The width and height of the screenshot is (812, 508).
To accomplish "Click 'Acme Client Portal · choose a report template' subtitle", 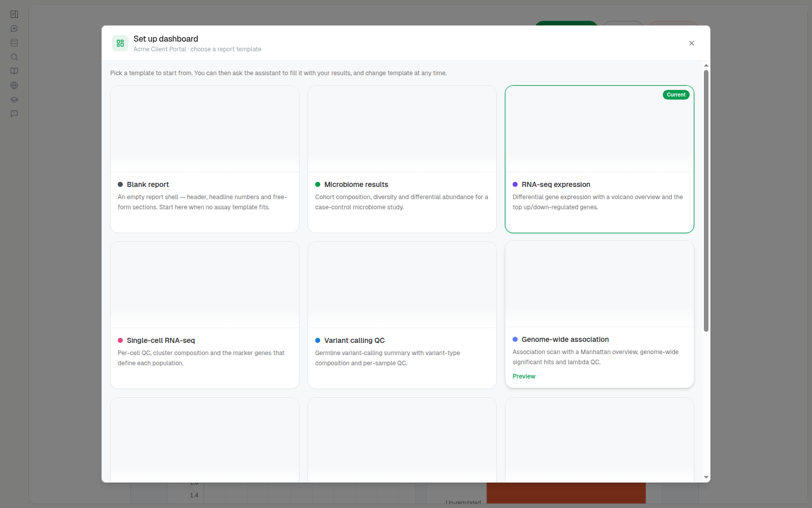I will [197, 49].
